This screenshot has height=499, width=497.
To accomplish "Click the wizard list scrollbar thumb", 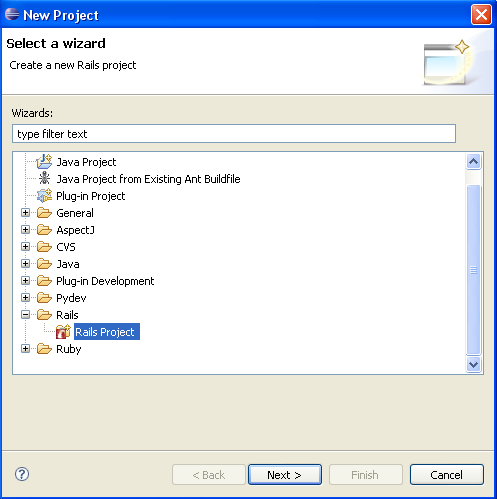I will tap(473, 269).
